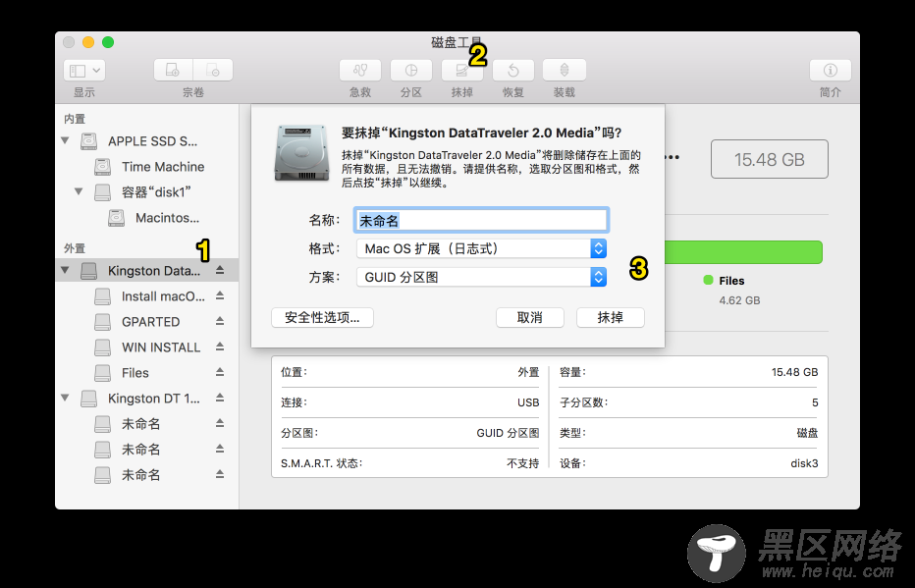Click the 4.62 GB Files size text
Image resolution: width=915 pixels, height=588 pixels.
739,300
